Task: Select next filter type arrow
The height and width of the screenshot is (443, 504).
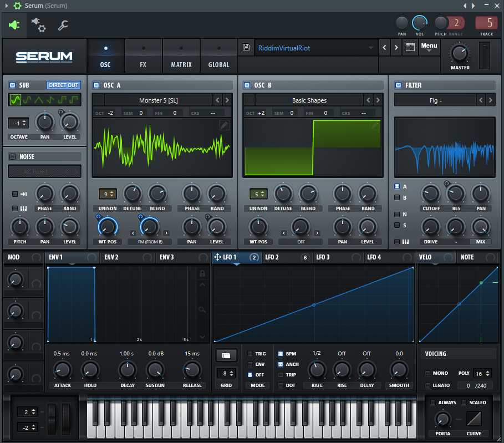Action: 490,100
